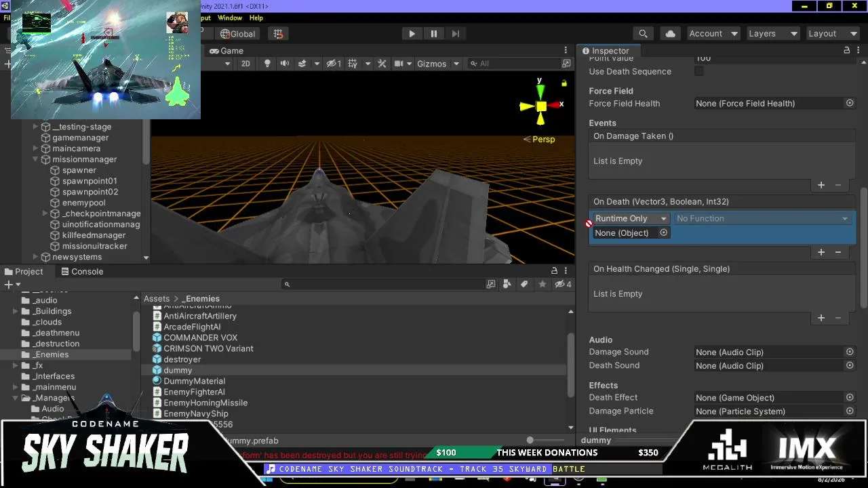
Task: Pick object for the None (Object) event field
Action: pyautogui.click(x=663, y=232)
